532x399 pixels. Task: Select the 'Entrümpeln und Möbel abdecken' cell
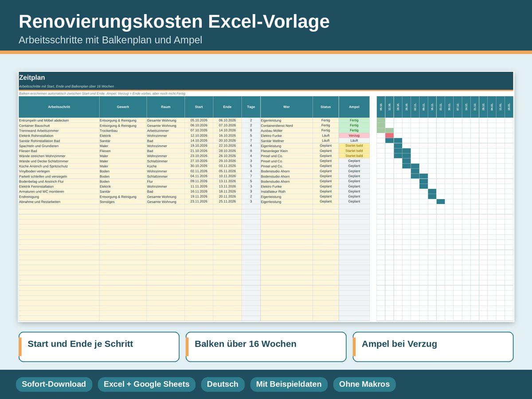tap(59, 120)
